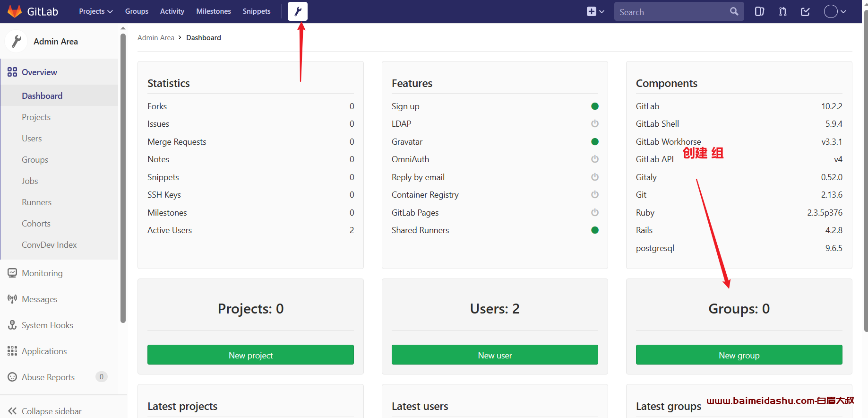Image resolution: width=868 pixels, height=418 pixels.
Task: Click the LDAP disabled power icon
Action: pos(595,123)
